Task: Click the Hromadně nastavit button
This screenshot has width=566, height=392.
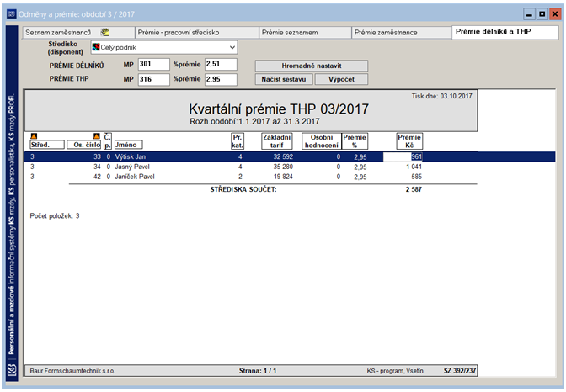Action: pos(312,66)
